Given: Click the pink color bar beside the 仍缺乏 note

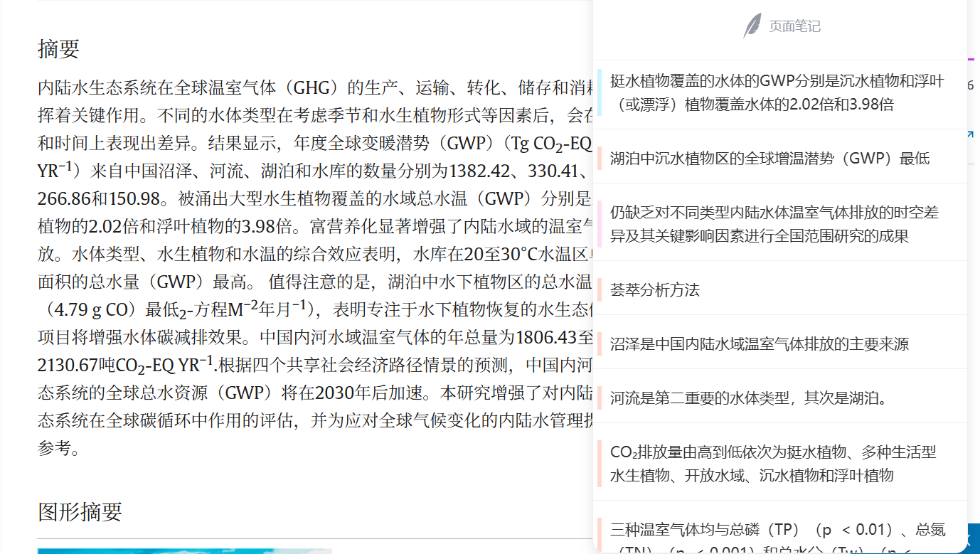Looking at the screenshot, I should (600, 223).
